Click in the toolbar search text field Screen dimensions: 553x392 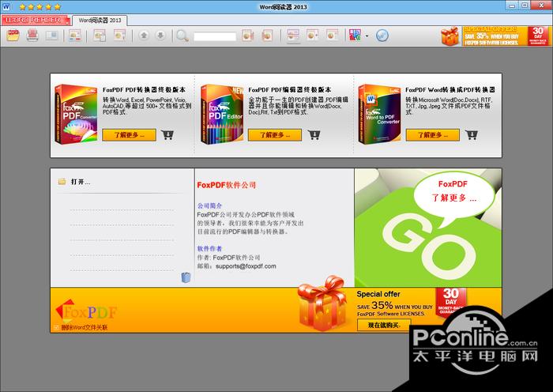[x=215, y=36]
